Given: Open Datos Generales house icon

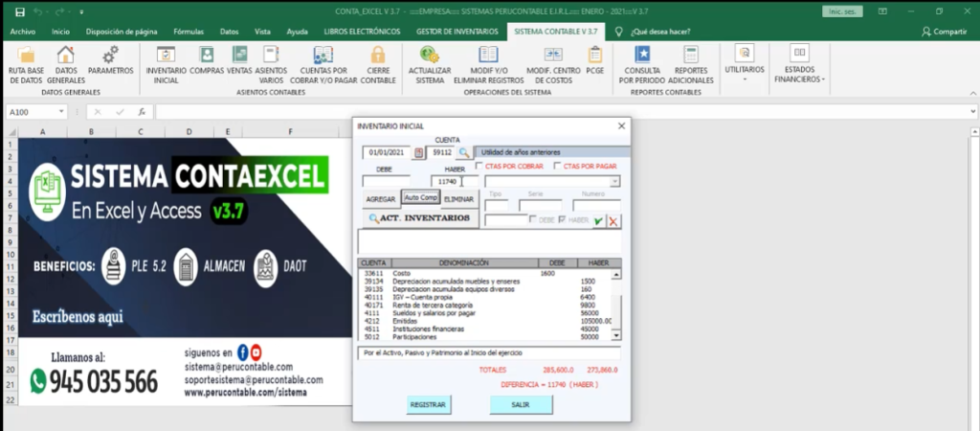Looking at the screenshot, I should tap(66, 55).
